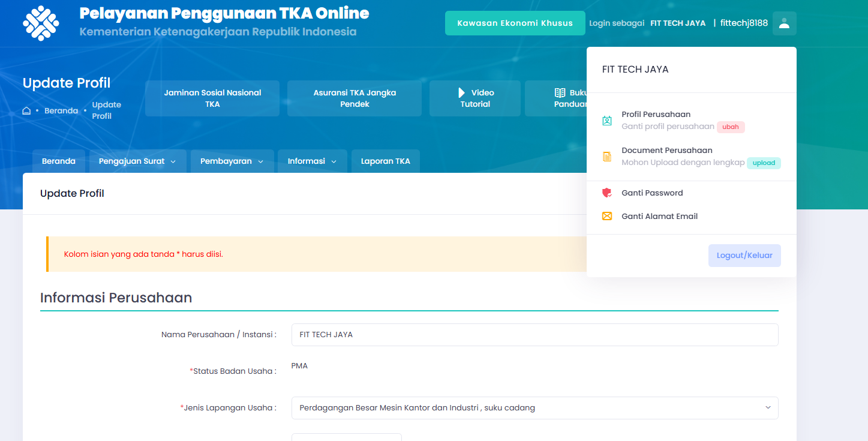Expand the Pembayaran menu

(232, 161)
